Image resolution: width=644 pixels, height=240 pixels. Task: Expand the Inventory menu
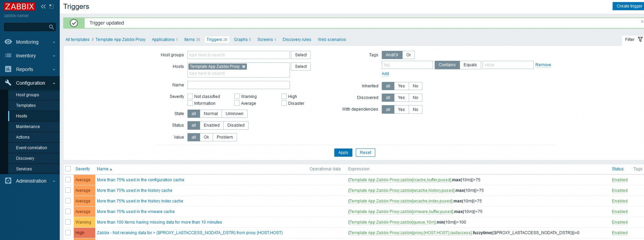pos(54,56)
